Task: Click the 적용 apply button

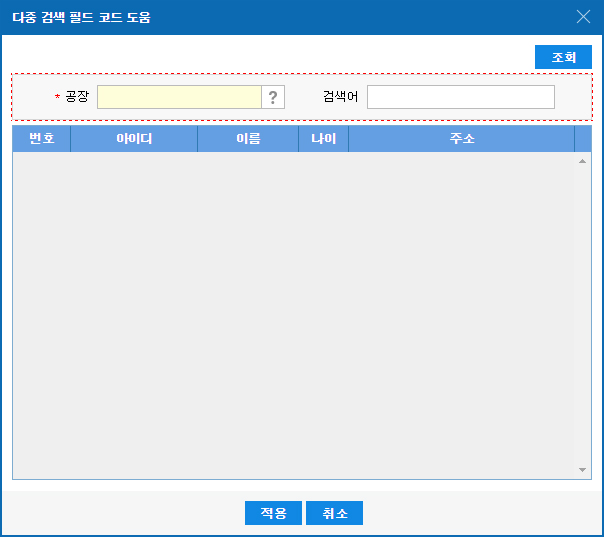Action: (x=273, y=513)
